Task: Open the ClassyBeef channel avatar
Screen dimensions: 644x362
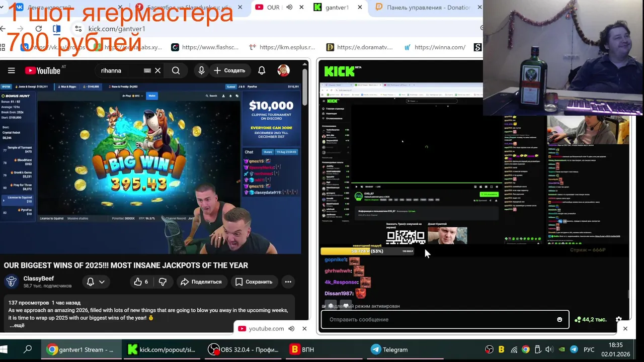Action: (12, 282)
